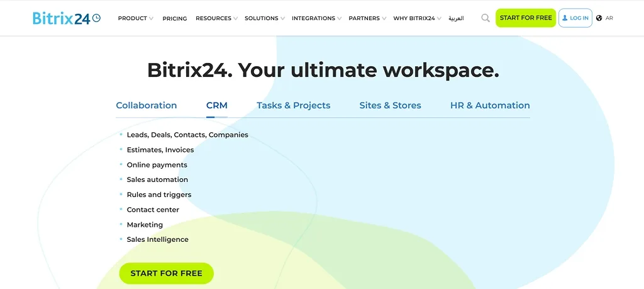Image resolution: width=644 pixels, height=289 pixels.
Task: Open the AR language selector
Action: click(609, 18)
